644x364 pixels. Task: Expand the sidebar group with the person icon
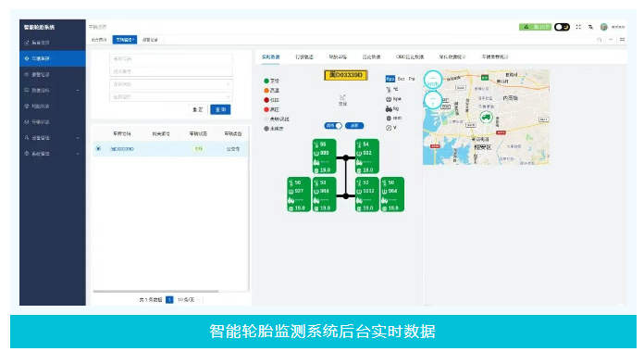point(53,138)
